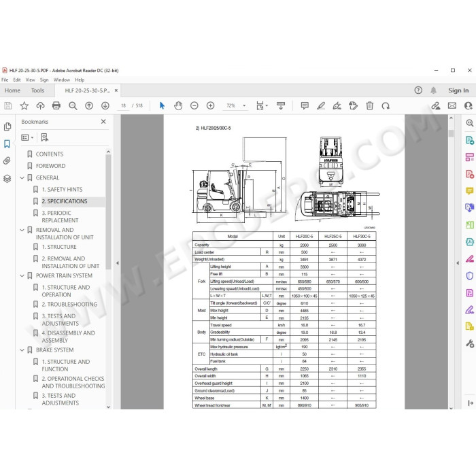Click the Save file icon
Viewport: 476px width, 476px height.
[x=8, y=105]
